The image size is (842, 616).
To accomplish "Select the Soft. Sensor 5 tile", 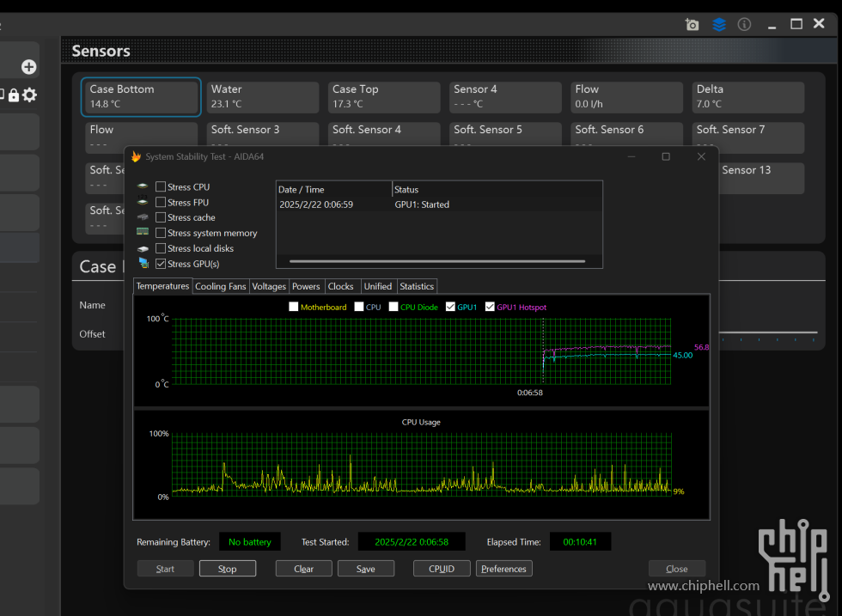I will click(505, 134).
